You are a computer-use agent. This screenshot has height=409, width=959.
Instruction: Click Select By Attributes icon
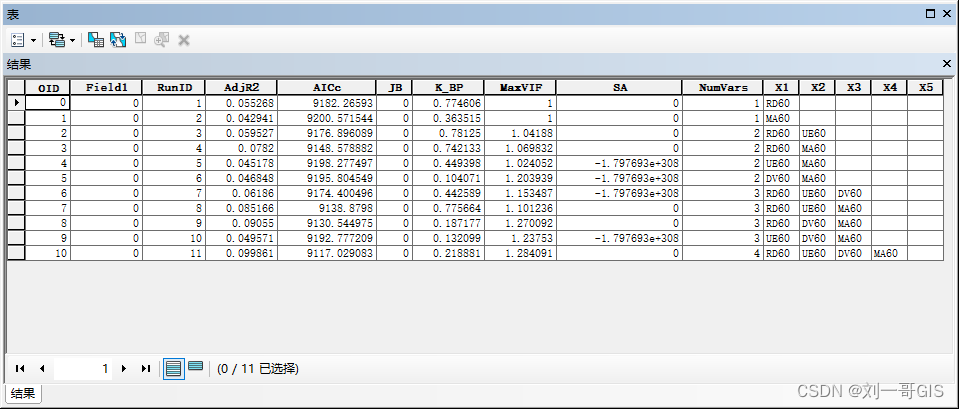pyautogui.click(x=96, y=40)
